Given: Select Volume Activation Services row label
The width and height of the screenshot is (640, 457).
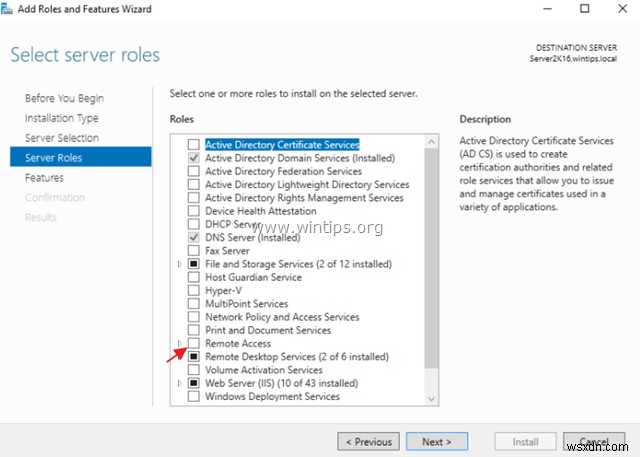Looking at the screenshot, I should click(x=264, y=370).
